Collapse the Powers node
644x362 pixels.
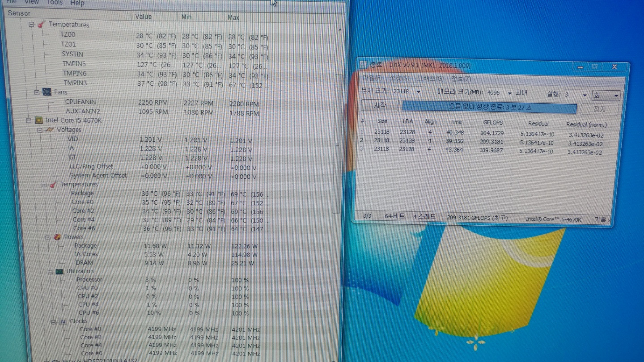48,237
